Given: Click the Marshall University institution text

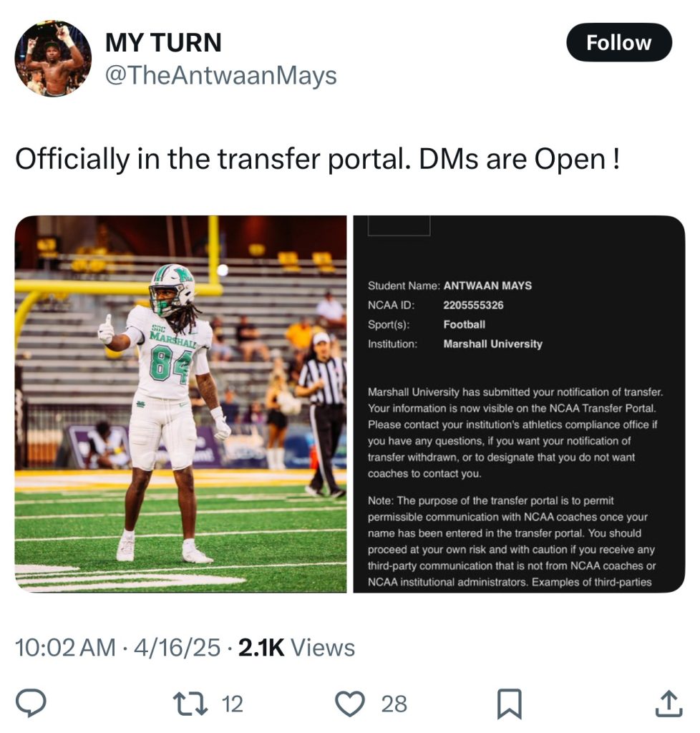Looking at the screenshot, I should point(493,344).
